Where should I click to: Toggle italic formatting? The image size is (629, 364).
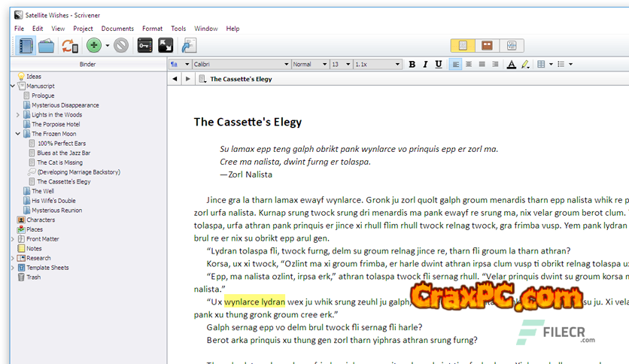(x=425, y=65)
